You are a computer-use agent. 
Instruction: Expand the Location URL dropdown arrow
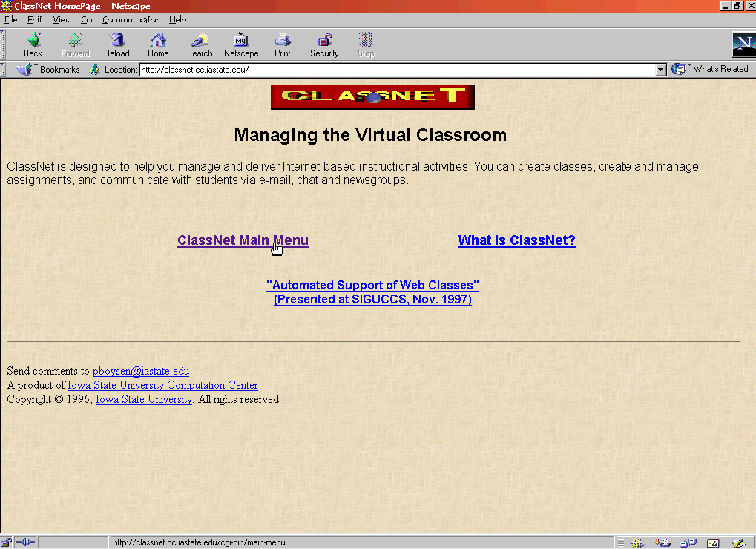661,70
